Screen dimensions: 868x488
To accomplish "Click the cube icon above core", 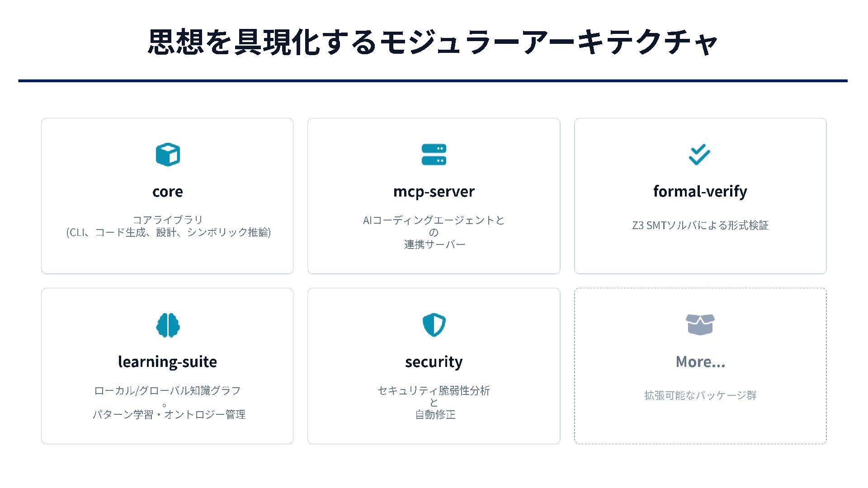I will (x=168, y=155).
